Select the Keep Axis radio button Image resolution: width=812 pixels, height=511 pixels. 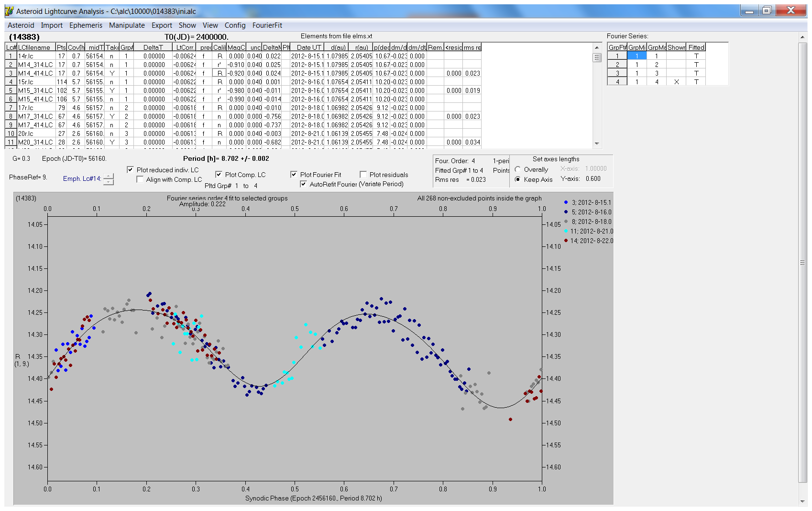tap(517, 179)
